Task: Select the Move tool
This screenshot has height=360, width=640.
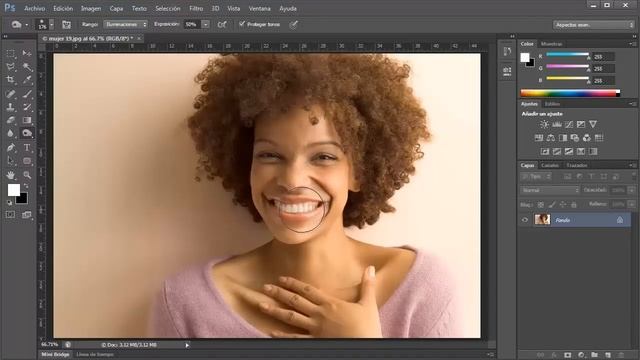Action: click(27, 53)
